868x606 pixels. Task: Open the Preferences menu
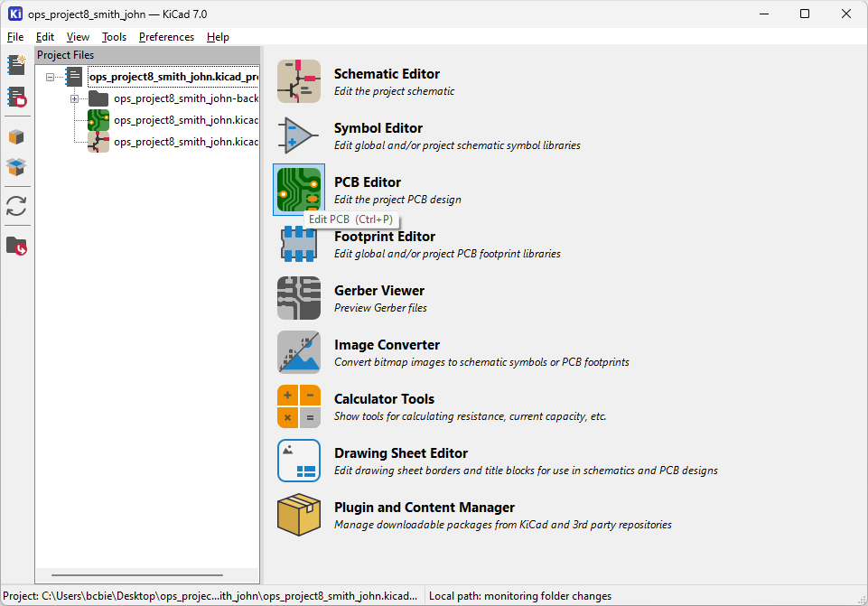tap(166, 37)
